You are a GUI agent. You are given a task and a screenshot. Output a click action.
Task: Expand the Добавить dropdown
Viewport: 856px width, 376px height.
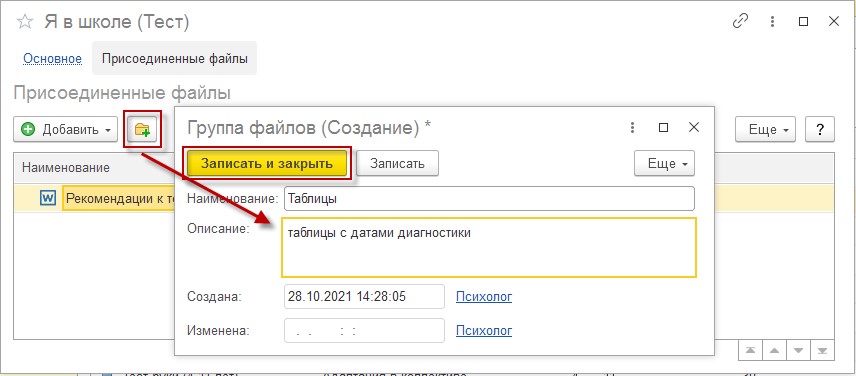(x=66, y=130)
